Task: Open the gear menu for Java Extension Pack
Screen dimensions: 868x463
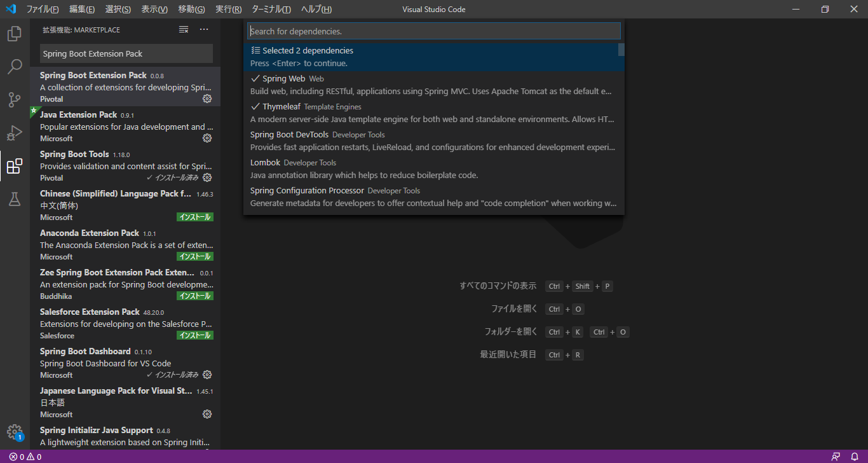Action: 207,138
